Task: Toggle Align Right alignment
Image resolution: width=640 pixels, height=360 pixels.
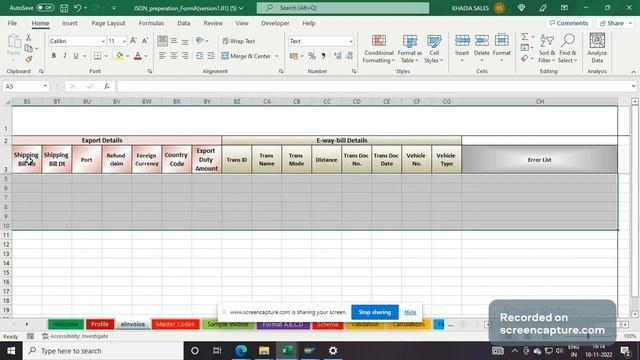Action: (185, 56)
